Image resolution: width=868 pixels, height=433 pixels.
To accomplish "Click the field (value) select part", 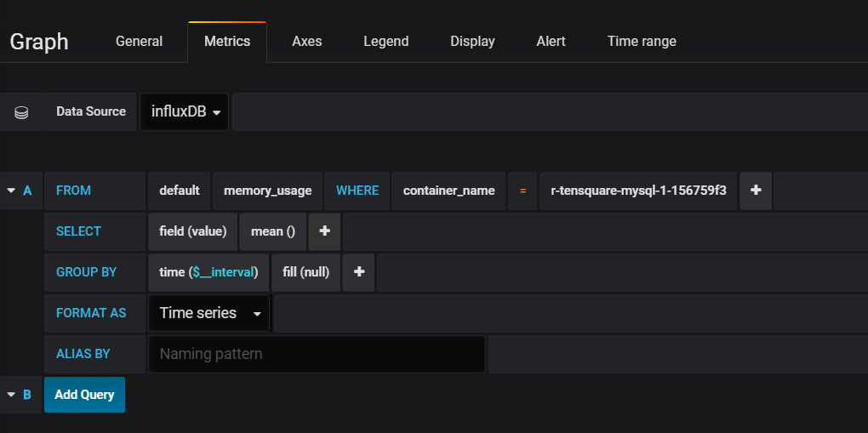I will click(192, 231).
